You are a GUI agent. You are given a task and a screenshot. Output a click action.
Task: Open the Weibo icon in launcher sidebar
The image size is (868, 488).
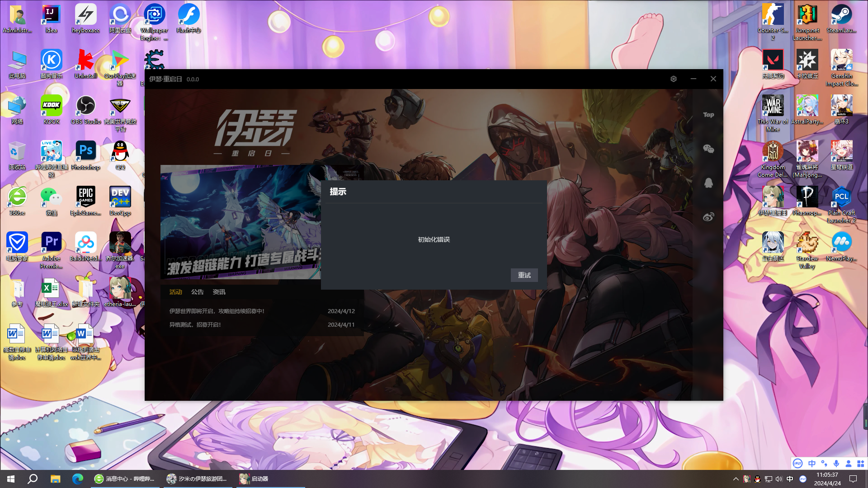coord(708,216)
